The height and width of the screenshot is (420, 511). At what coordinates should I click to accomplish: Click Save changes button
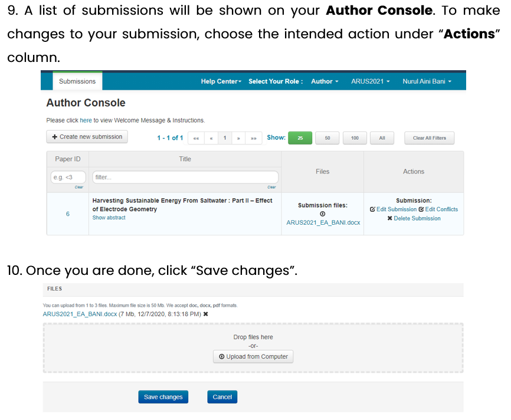(x=163, y=397)
